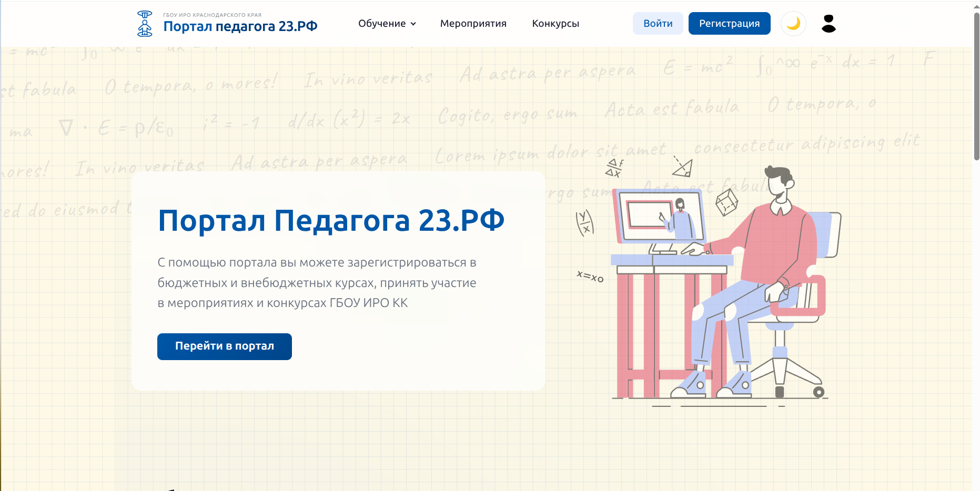The height and width of the screenshot is (491, 980).
Task: Click the Войти button
Action: [x=658, y=24]
